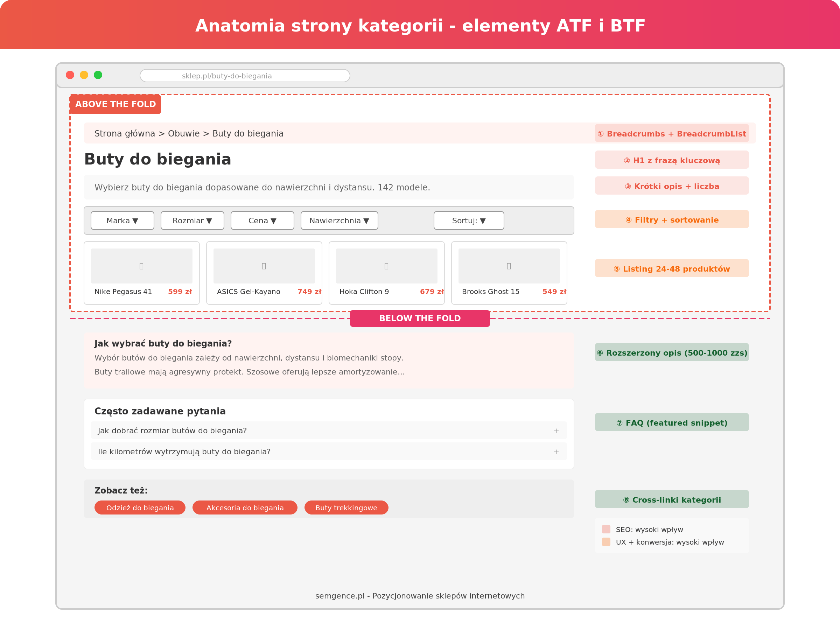Screen dimensions: 840x630
Task: Click the 'Wybór butów do biegania zależy' sentence
Action: coord(249,358)
